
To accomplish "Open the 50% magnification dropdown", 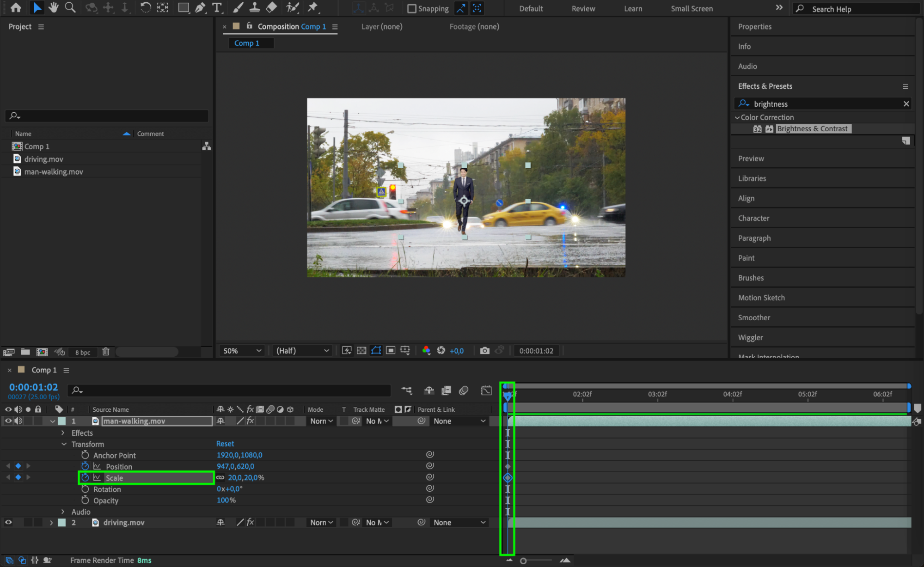I will click(x=242, y=351).
